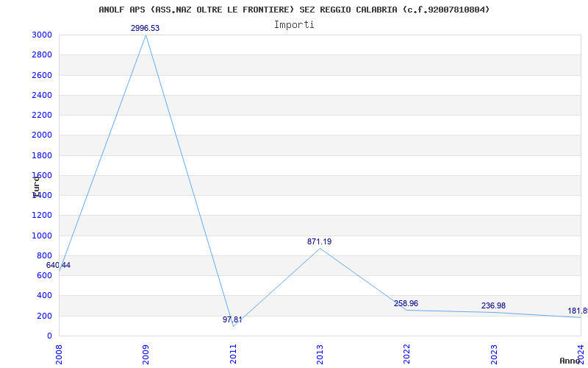Click the 640.44 data point label
The image size is (588, 368).
59,265
